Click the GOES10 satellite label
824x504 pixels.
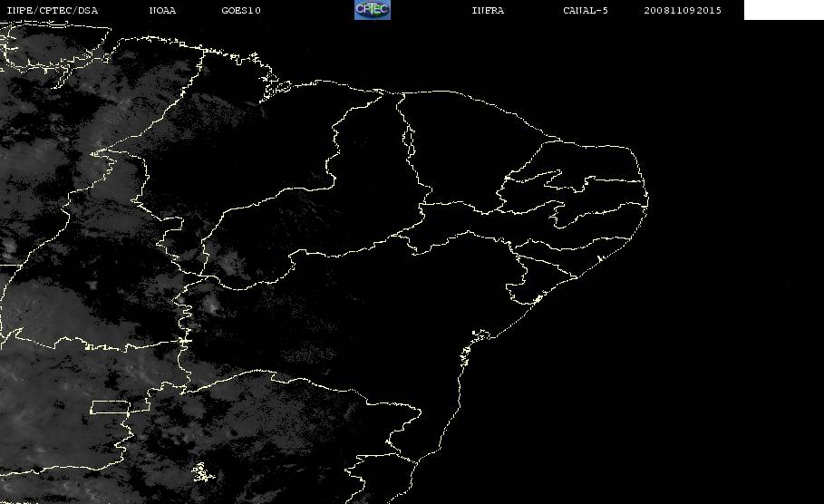click(241, 10)
